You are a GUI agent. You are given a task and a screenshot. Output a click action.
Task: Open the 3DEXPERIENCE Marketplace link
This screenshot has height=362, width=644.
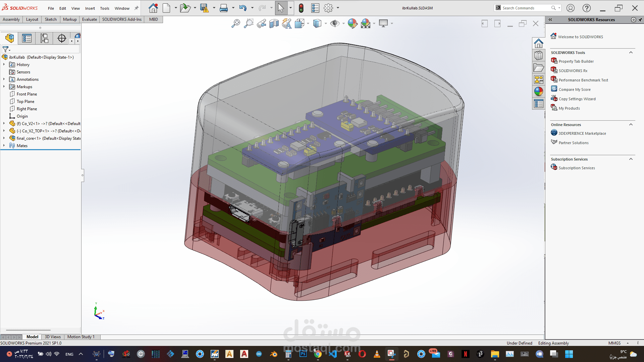pyautogui.click(x=582, y=133)
